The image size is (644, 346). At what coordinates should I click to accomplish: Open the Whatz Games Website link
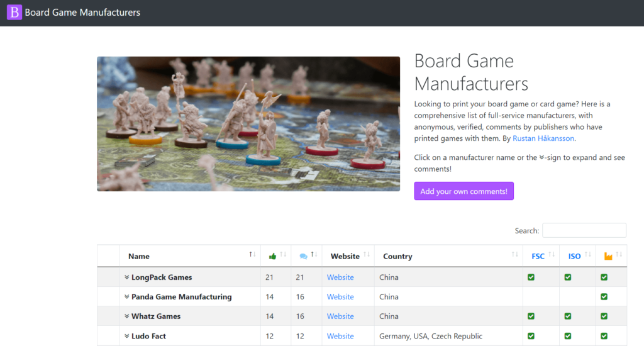[x=340, y=316]
